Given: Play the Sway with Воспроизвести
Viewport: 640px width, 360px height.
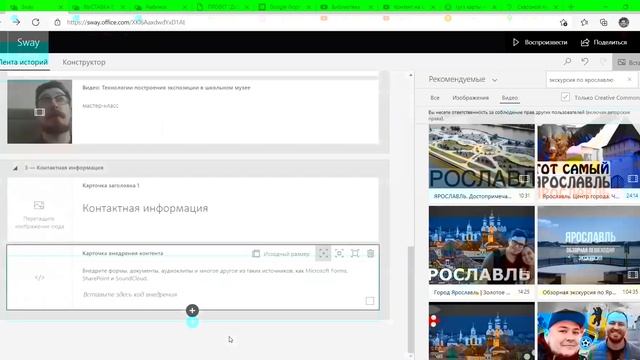Looking at the screenshot, I should 540,42.
